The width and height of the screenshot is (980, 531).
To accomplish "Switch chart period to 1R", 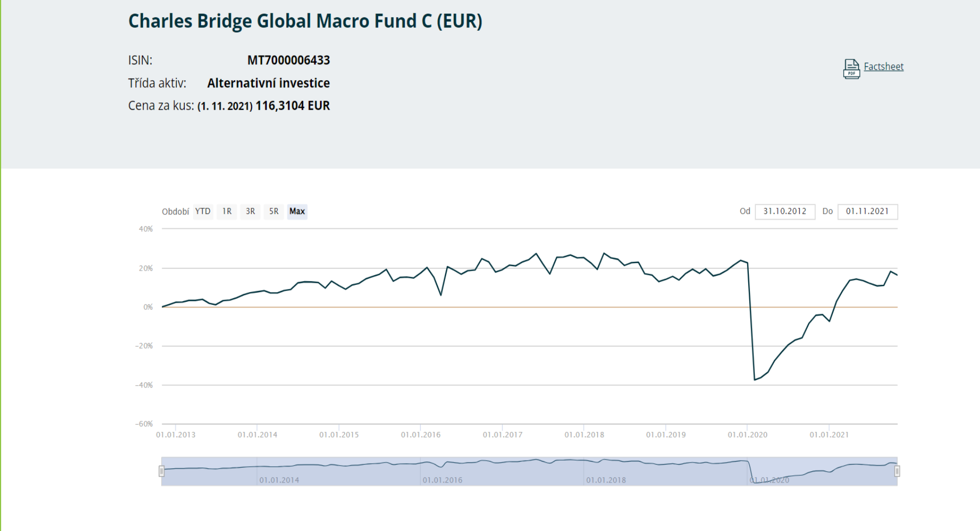I will [x=227, y=211].
